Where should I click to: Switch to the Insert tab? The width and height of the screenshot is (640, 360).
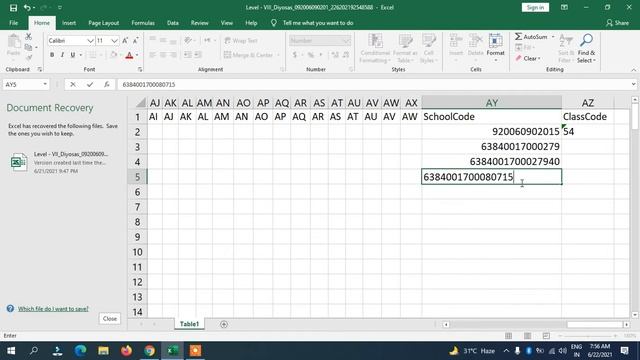coord(69,23)
